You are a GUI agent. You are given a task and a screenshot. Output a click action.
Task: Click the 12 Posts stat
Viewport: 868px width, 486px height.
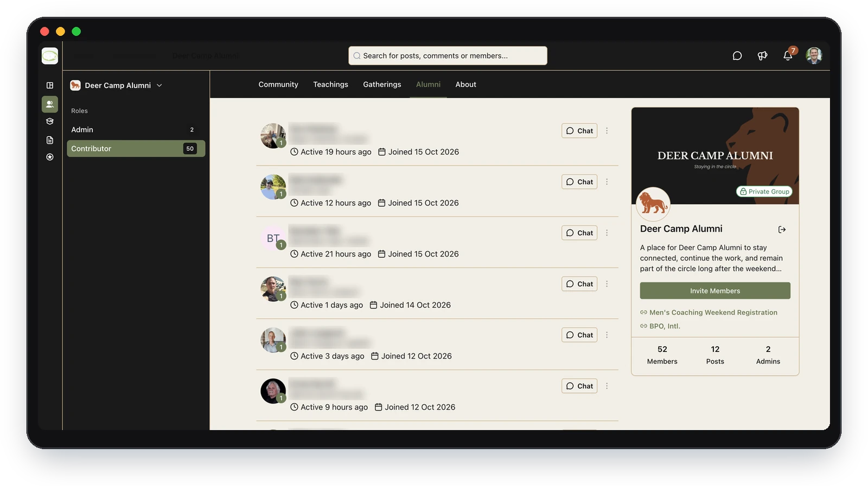tap(715, 355)
